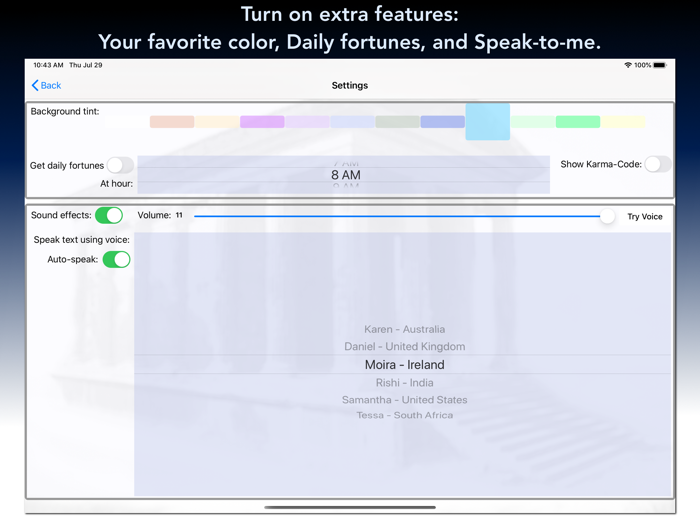Choose the medium blue tint swatch
The height and width of the screenshot is (525, 700).
click(x=442, y=122)
